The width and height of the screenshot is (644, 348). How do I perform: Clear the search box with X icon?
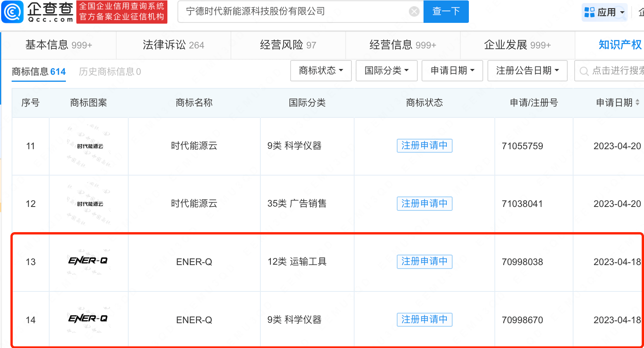pyautogui.click(x=414, y=12)
